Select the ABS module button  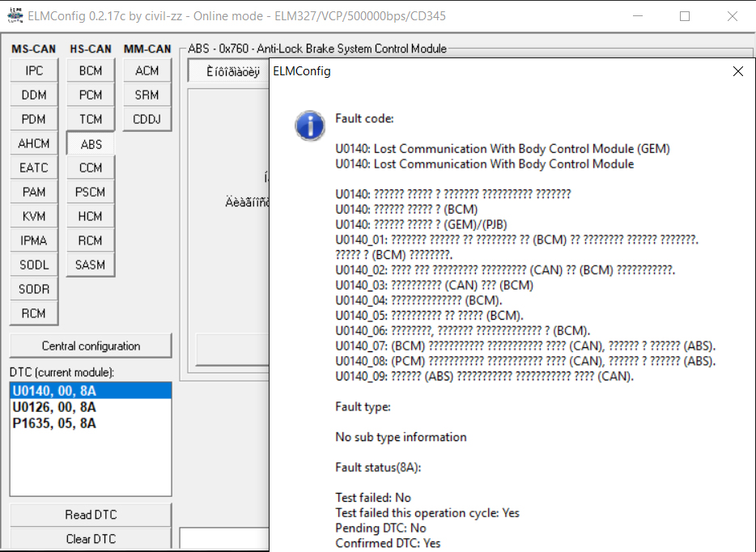coord(91,143)
